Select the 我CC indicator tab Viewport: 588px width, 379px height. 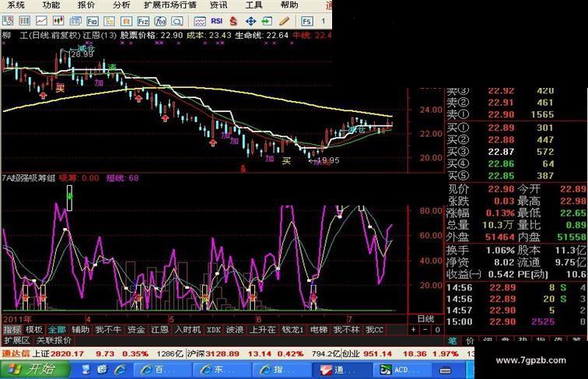(374, 329)
